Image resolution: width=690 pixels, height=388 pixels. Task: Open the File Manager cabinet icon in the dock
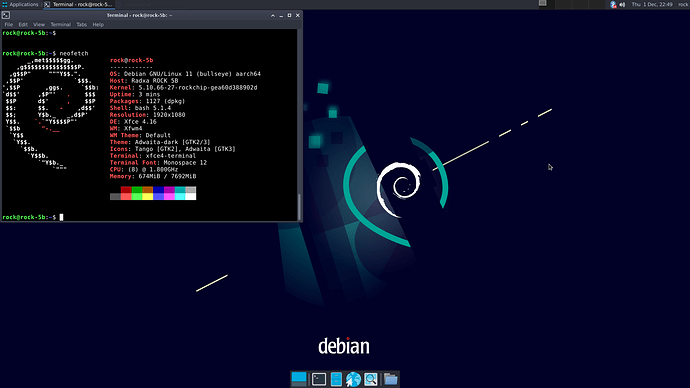point(336,379)
